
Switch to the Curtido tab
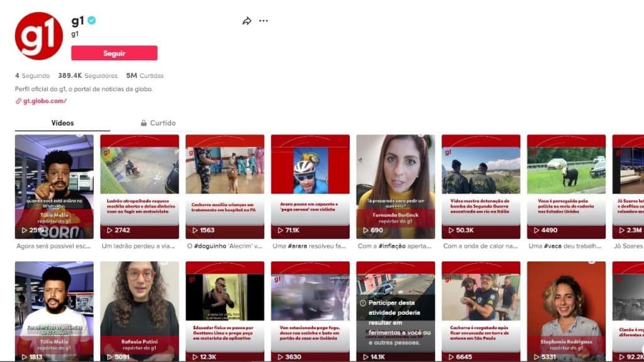tap(158, 123)
